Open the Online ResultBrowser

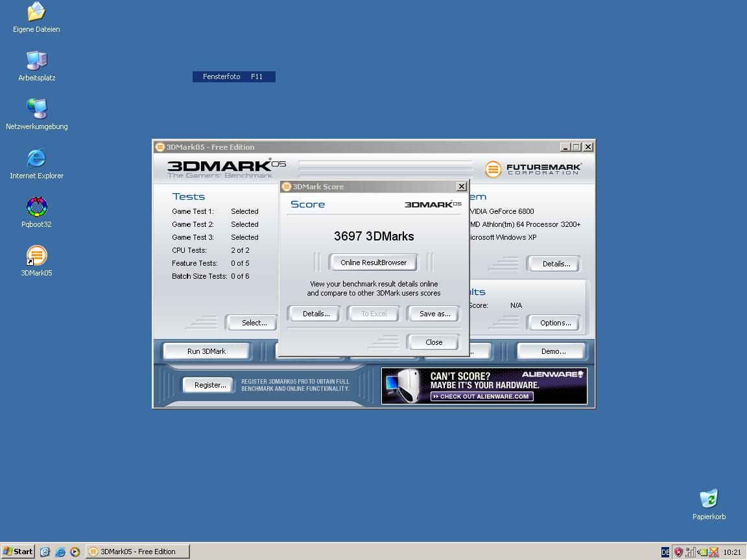373,262
